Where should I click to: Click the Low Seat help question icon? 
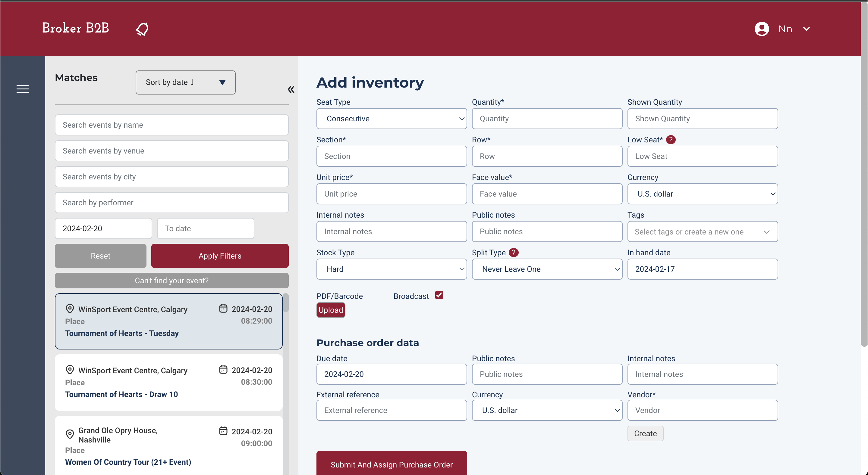pyautogui.click(x=671, y=140)
